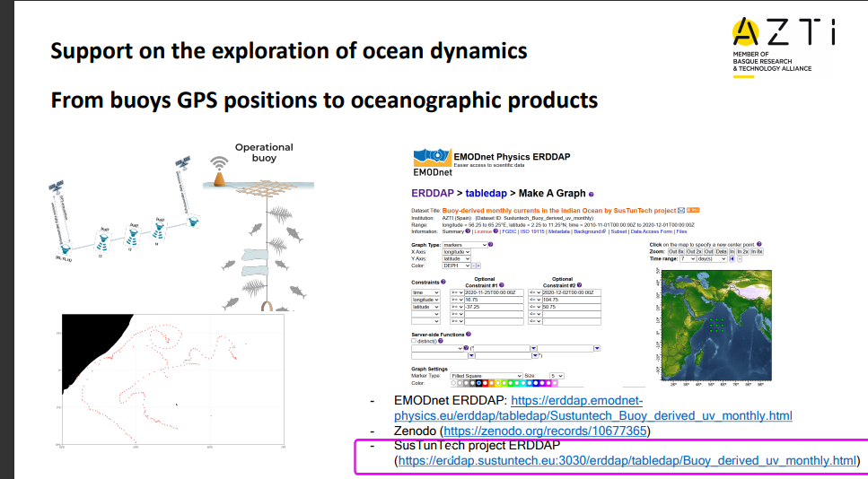Viewport: 868px width, 479px height.
Task: Open the marker Size dropdown
Action: click(x=557, y=376)
